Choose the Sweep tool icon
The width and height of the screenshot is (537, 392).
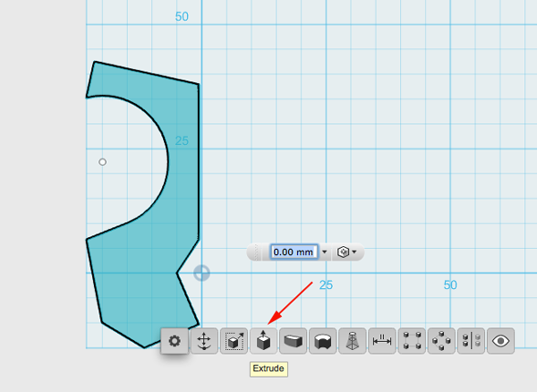[x=294, y=341]
